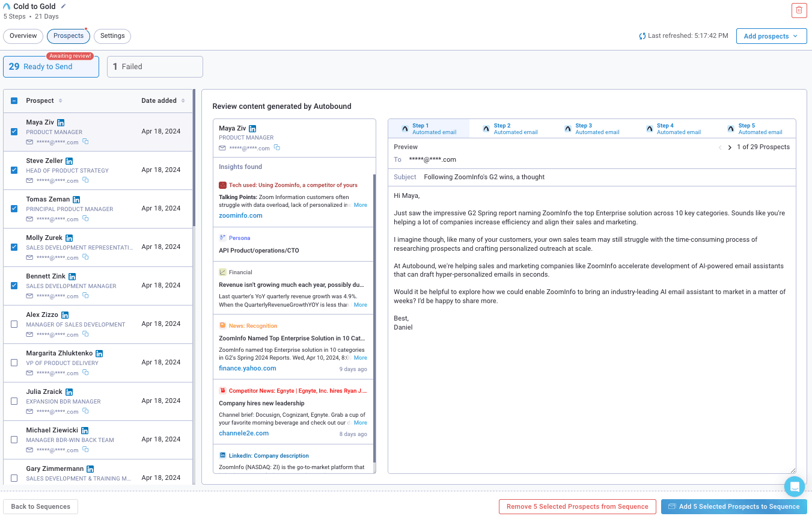Click the red trash icon top right
812x519 pixels.
point(799,10)
